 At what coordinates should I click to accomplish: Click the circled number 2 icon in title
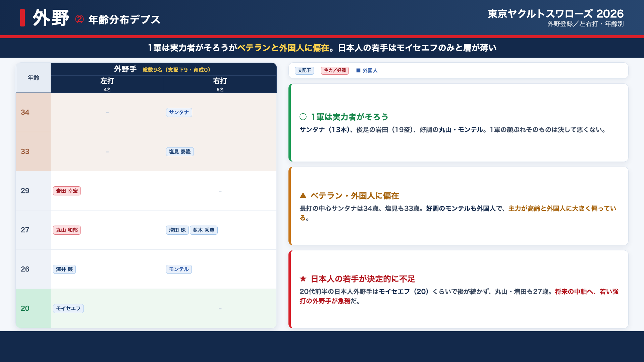click(79, 19)
